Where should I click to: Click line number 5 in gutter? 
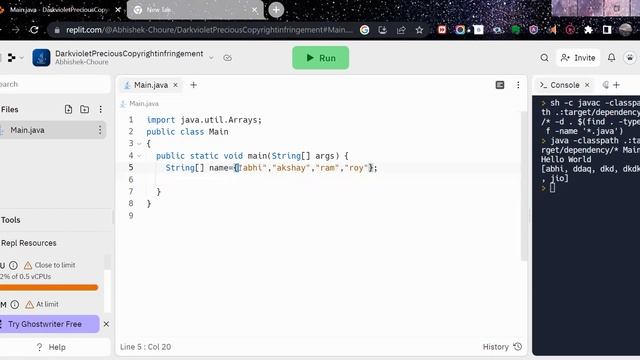pos(131,168)
